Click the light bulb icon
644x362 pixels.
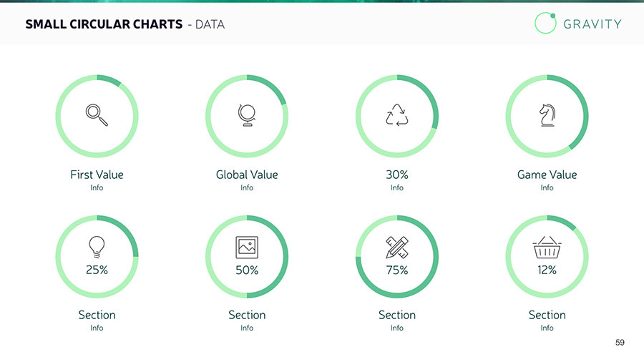(x=97, y=247)
